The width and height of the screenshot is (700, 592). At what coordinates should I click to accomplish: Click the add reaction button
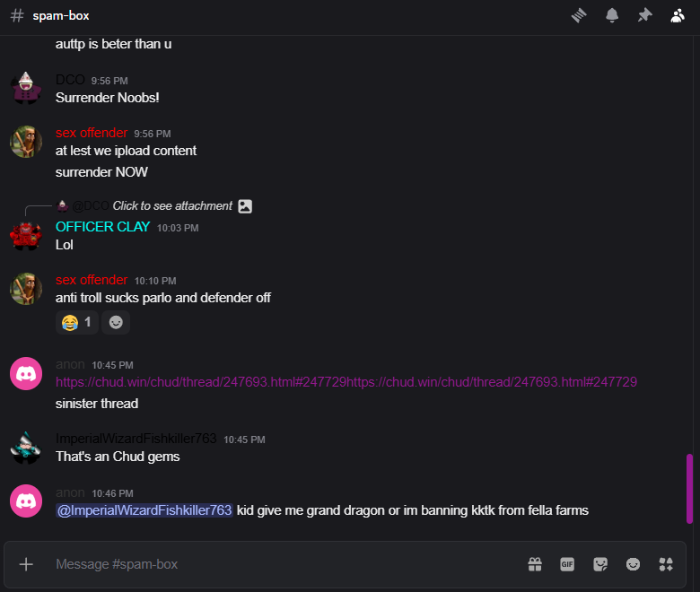(116, 322)
